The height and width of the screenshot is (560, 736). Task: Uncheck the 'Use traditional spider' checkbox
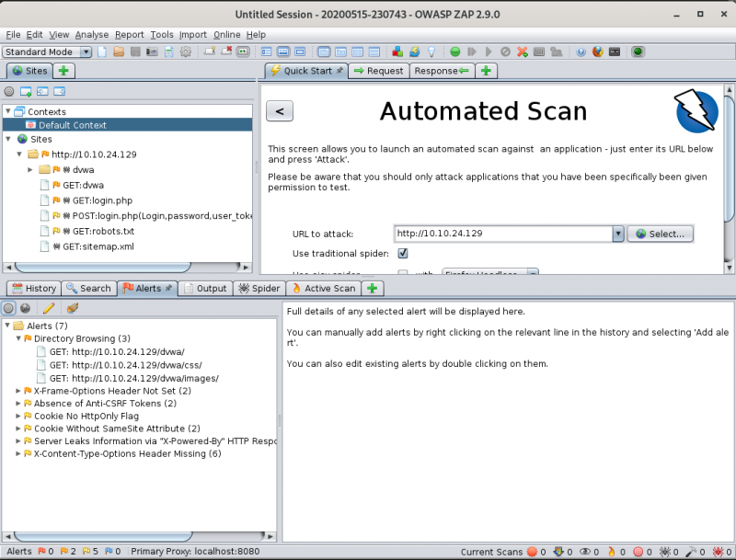point(403,254)
